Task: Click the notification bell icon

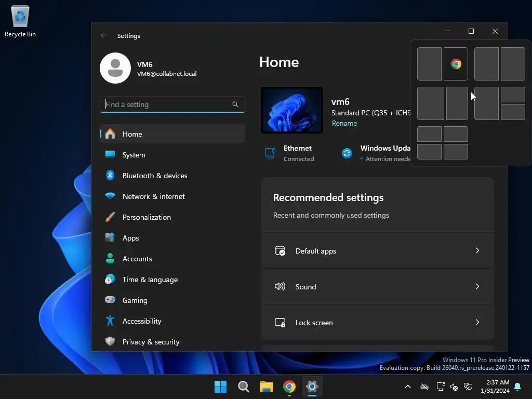Action: tap(518, 387)
